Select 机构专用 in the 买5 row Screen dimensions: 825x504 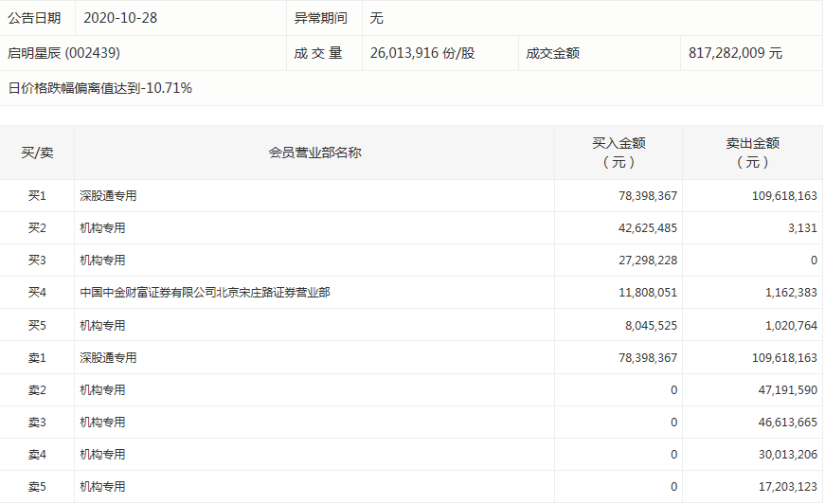(x=102, y=325)
